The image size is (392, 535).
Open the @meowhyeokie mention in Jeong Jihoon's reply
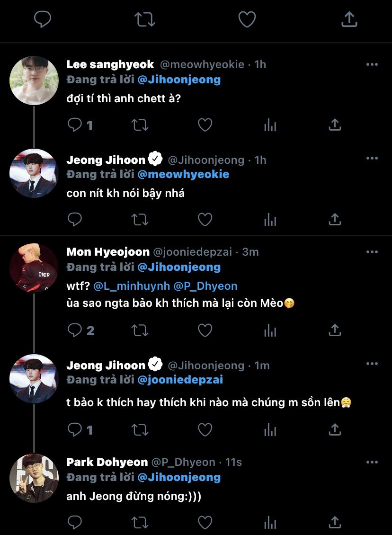point(183,174)
